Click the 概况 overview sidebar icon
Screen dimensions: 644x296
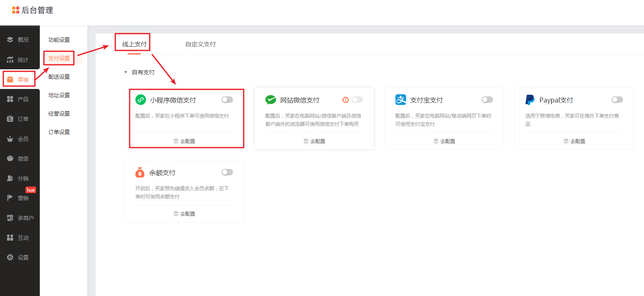[10, 40]
